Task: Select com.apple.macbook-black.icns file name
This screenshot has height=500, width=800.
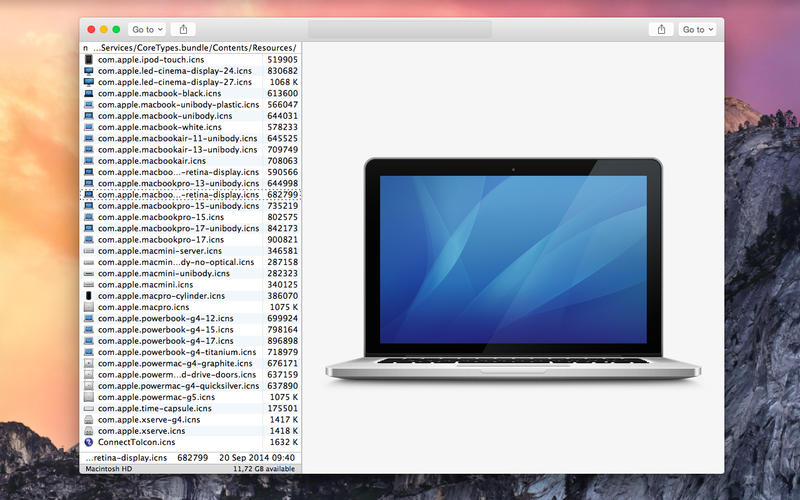Action: (x=160, y=93)
